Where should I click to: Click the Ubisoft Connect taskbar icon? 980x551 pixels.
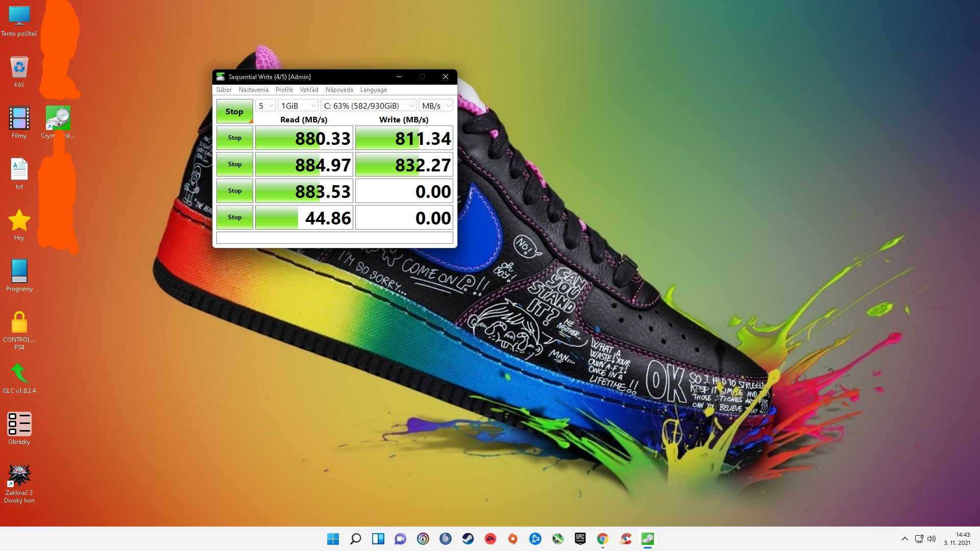423,539
